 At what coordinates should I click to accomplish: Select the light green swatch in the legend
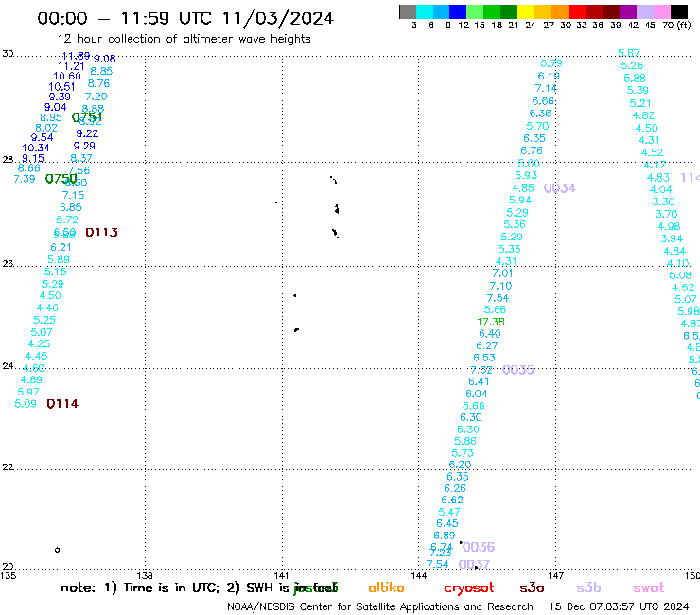tap(476, 11)
